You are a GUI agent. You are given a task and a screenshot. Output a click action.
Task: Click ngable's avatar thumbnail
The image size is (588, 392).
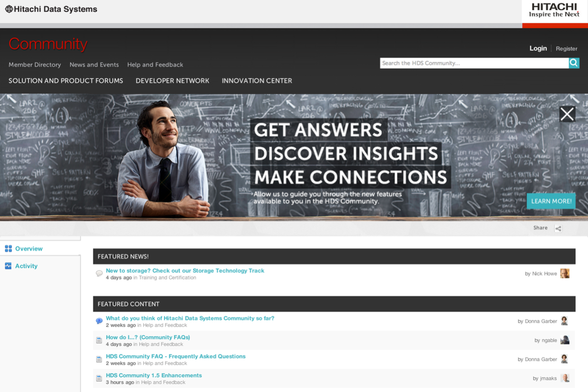pos(564,340)
